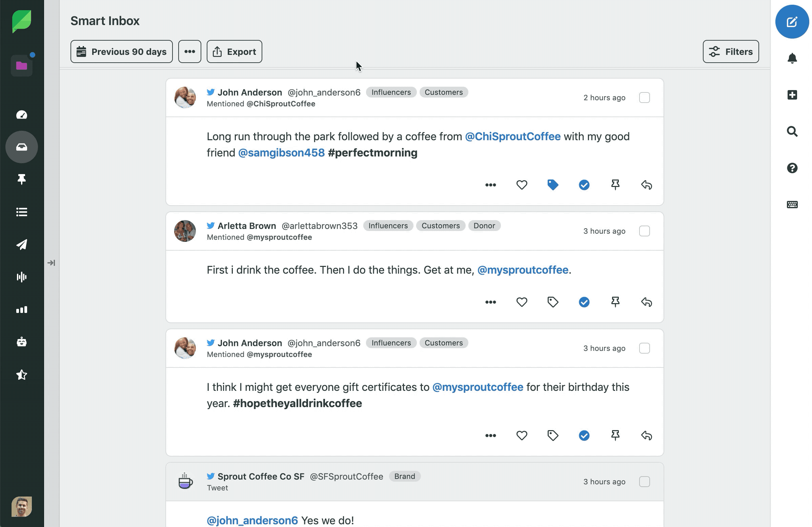Click the user profile avatar at bottom left
Viewport: 812px width, 527px height.
click(21, 507)
